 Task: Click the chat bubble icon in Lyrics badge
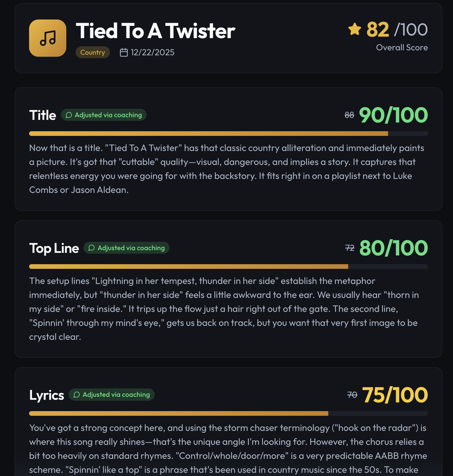(77, 395)
